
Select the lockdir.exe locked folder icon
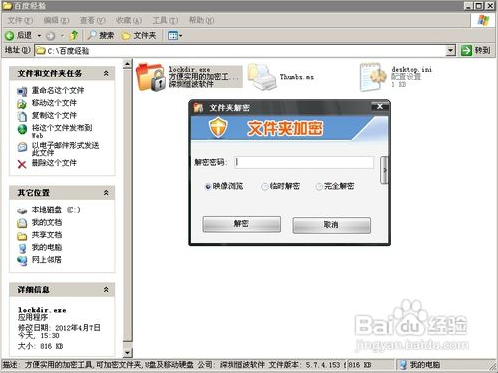tap(151, 77)
